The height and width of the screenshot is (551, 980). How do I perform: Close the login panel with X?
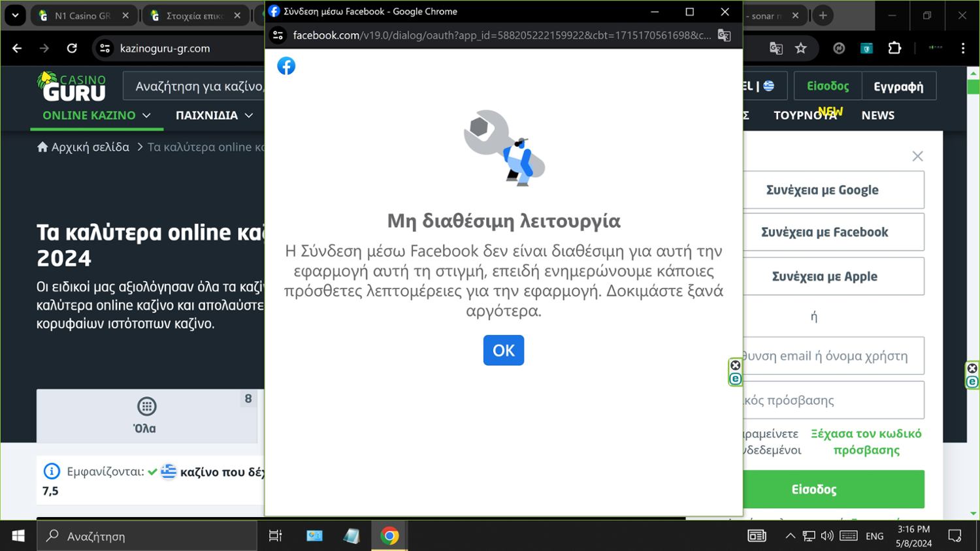(x=917, y=156)
